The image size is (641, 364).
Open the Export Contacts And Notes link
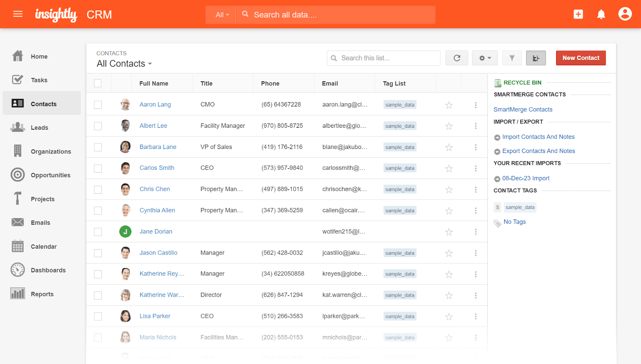coord(538,151)
